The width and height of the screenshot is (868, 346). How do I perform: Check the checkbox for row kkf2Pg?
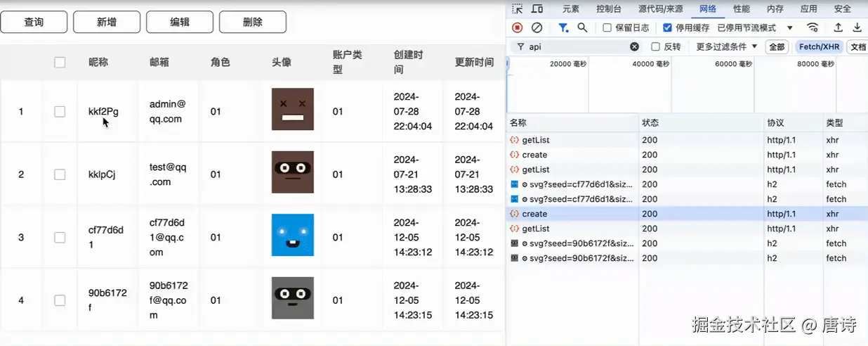tap(60, 111)
